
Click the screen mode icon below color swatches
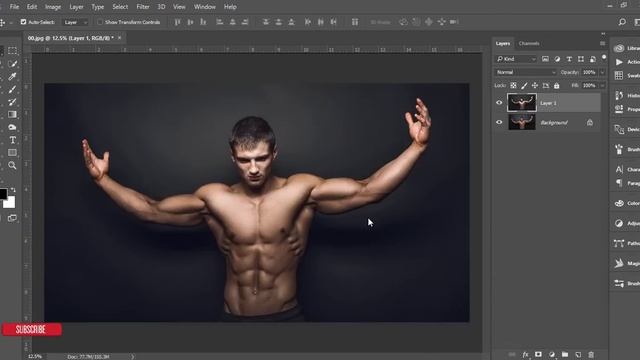tap(12, 218)
